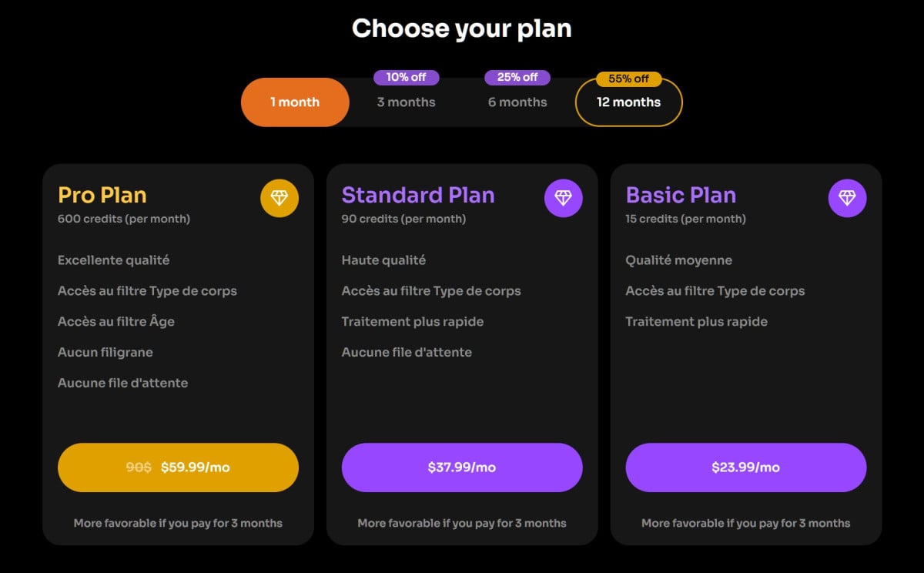The width and height of the screenshot is (924, 573).
Task: Click the 25% off badge
Action: [517, 77]
